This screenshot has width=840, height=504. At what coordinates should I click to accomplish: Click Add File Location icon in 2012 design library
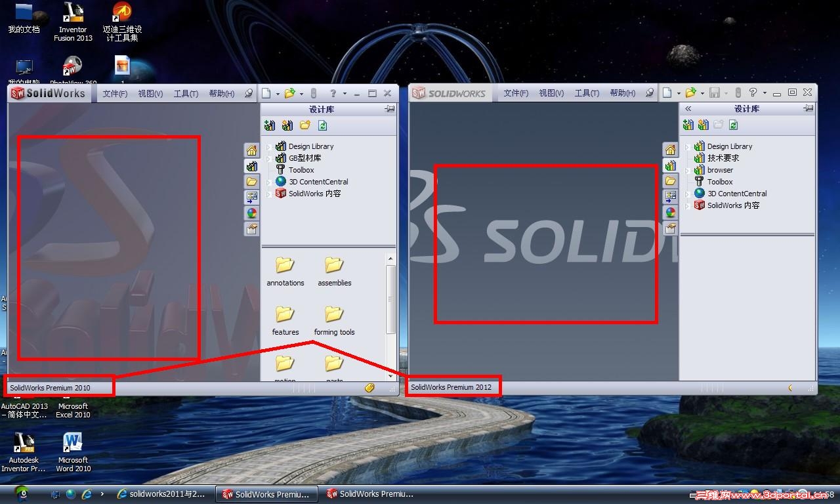click(x=703, y=125)
